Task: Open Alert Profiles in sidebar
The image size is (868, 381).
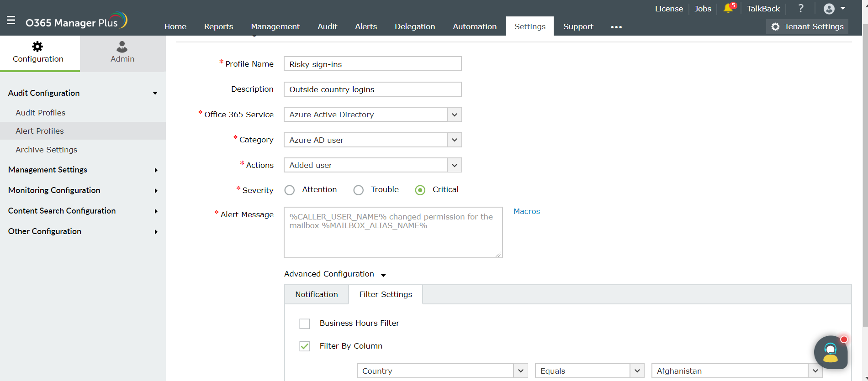Action: [83, 131]
